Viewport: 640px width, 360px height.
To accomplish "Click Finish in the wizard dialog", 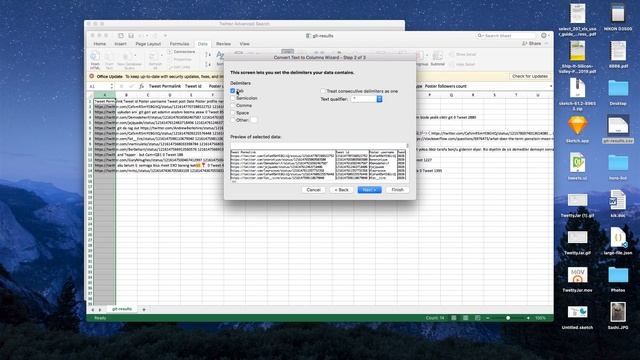I will coord(398,190).
